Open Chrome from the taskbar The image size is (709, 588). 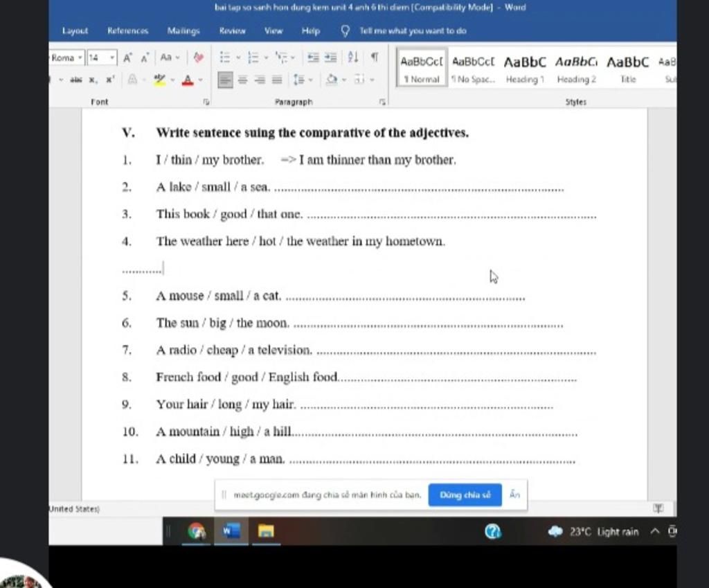(x=196, y=531)
